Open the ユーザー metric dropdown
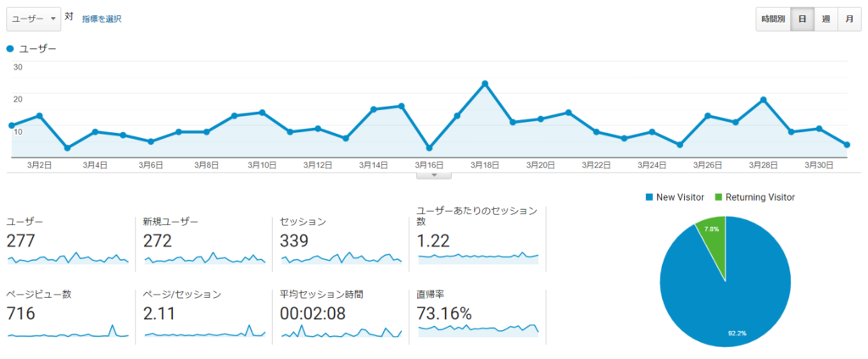 click(33, 19)
